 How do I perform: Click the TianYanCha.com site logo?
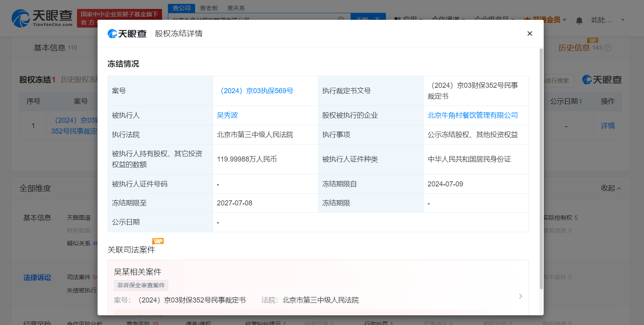(x=42, y=18)
